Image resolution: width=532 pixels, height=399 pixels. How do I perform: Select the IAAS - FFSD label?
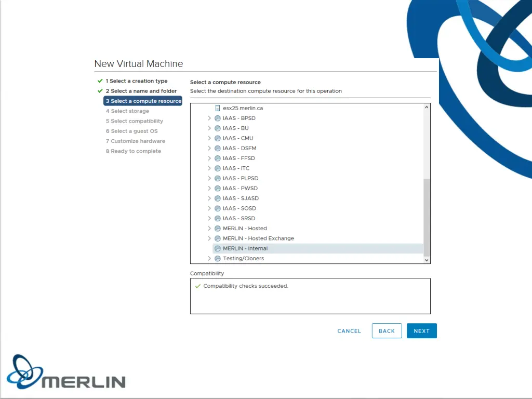pyautogui.click(x=239, y=158)
